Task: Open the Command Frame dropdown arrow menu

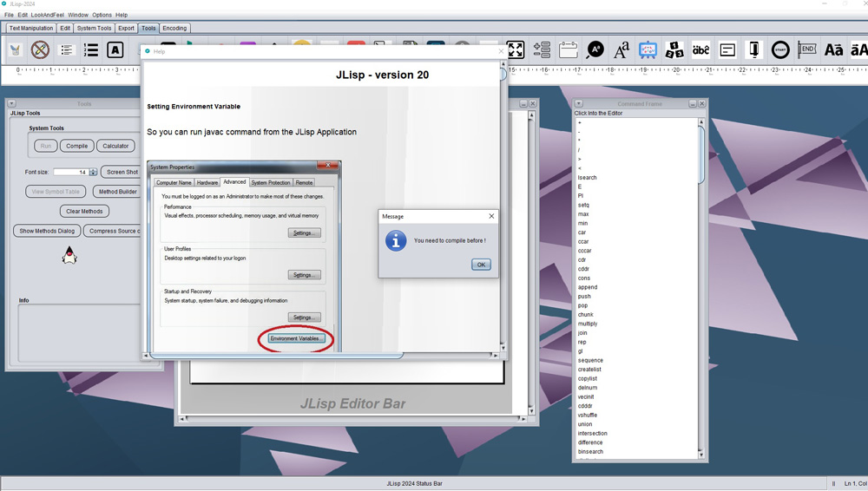Action: click(x=578, y=104)
